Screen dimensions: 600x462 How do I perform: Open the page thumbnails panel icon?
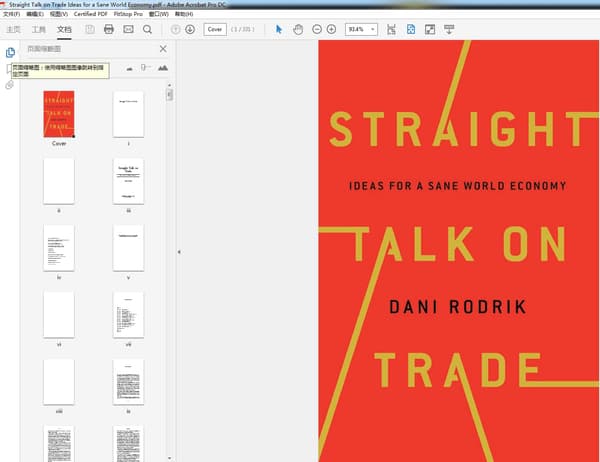pyautogui.click(x=10, y=52)
